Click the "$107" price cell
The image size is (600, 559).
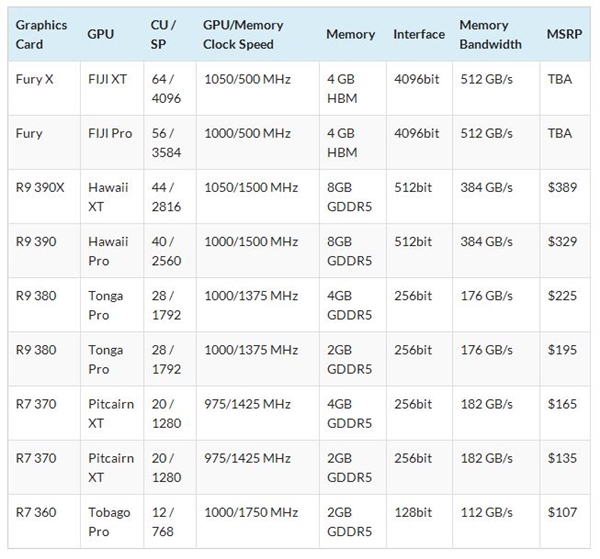(x=563, y=513)
